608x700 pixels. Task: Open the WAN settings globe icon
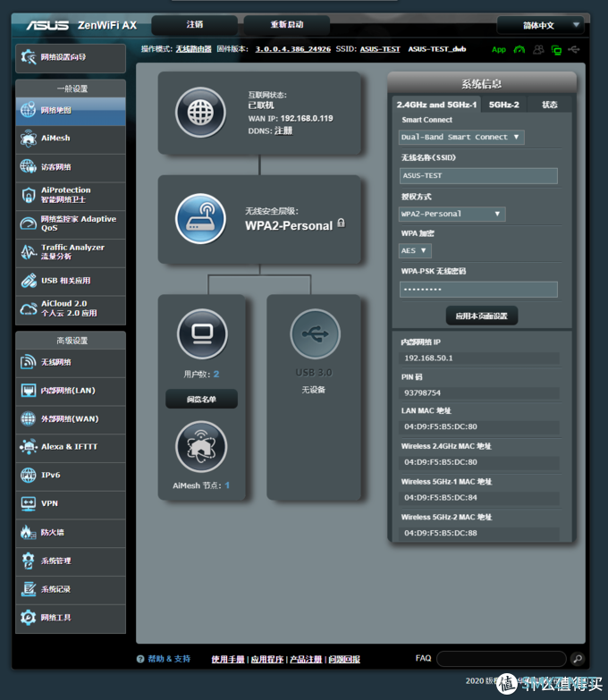click(28, 418)
